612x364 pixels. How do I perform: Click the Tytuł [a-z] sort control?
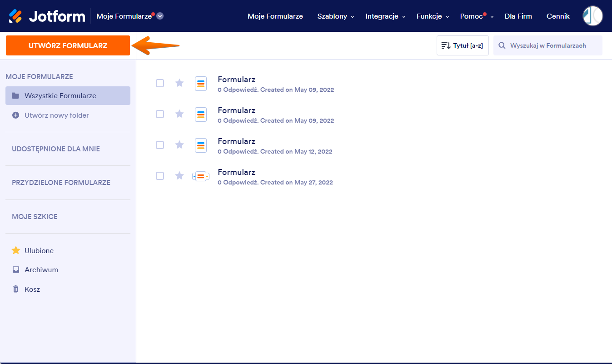[463, 45]
